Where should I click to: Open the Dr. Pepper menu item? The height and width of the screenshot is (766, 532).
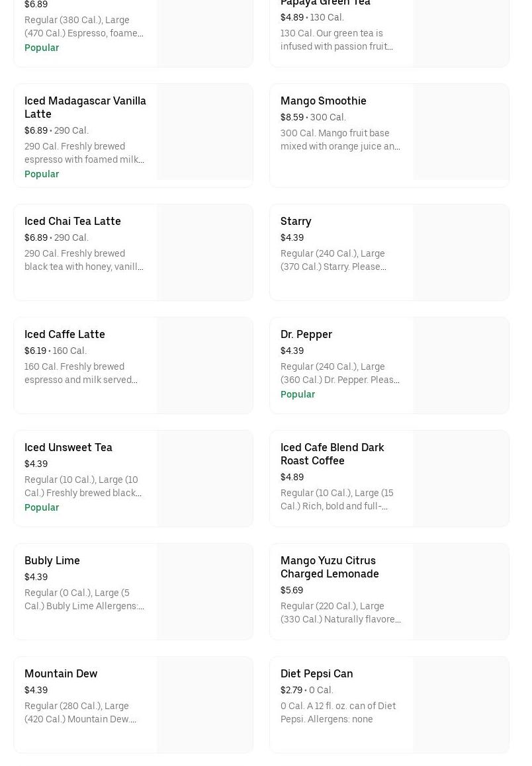[x=306, y=334]
